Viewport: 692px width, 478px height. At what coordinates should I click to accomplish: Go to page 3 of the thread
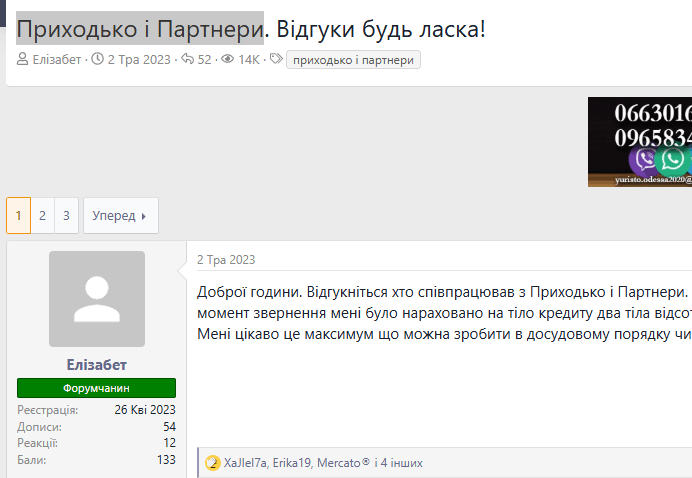pyautogui.click(x=66, y=215)
